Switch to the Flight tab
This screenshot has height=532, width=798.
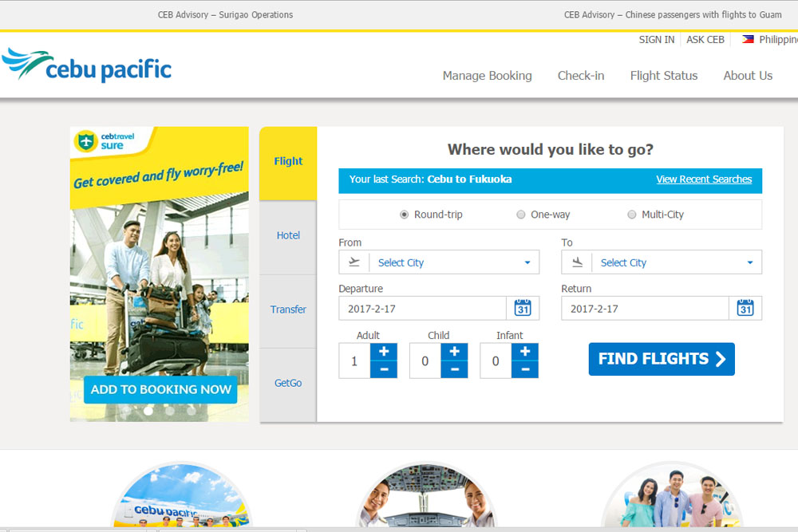(288, 163)
